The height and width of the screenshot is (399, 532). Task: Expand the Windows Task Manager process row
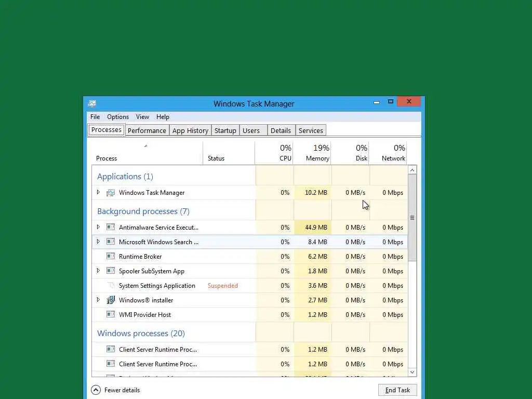[98, 192]
